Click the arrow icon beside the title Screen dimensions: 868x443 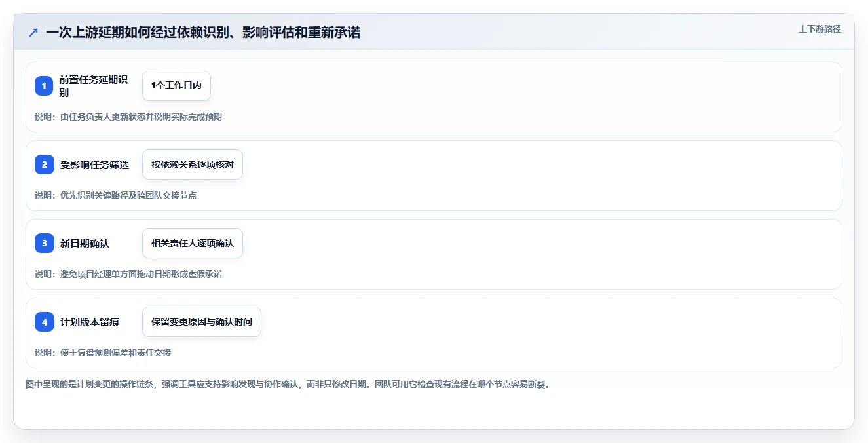33,32
